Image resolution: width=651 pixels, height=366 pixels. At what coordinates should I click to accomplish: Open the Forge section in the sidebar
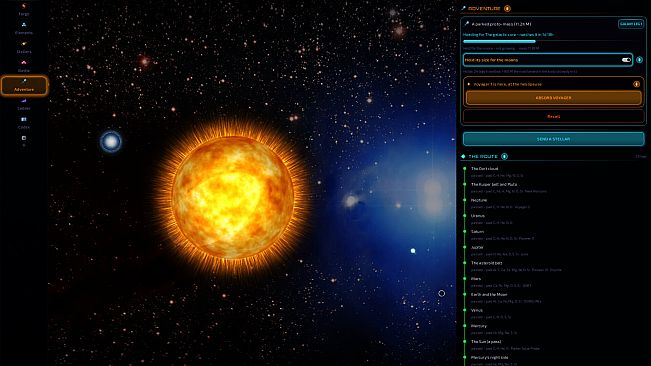(x=24, y=9)
